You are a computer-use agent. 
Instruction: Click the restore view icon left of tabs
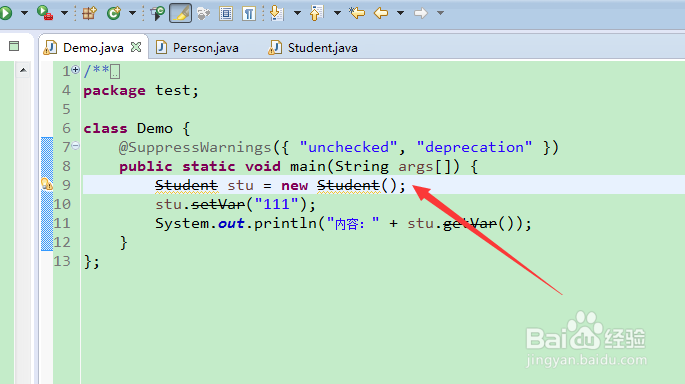(14, 46)
